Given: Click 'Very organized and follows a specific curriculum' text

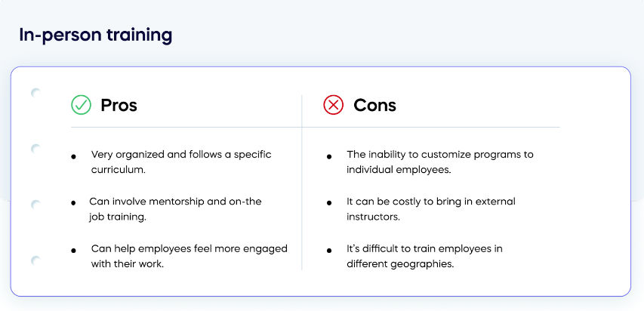Looking at the screenshot, I should [x=180, y=162].
